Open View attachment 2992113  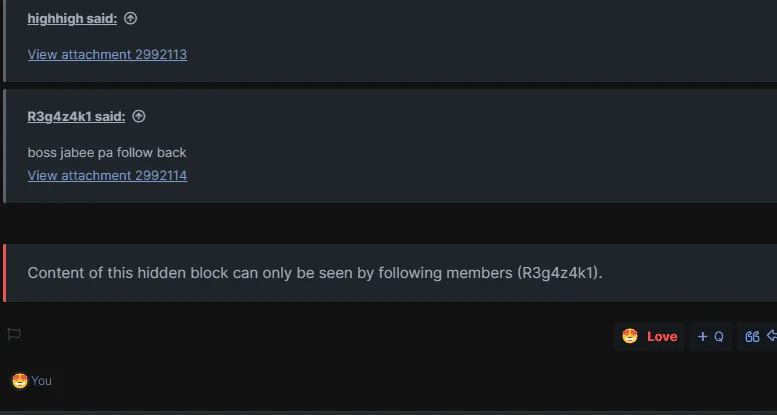point(108,55)
